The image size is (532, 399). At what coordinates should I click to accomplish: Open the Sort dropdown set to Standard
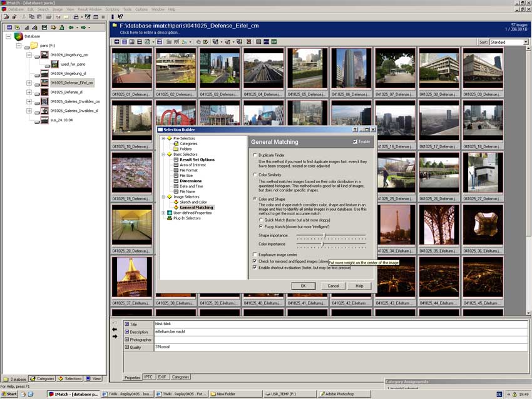point(526,42)
